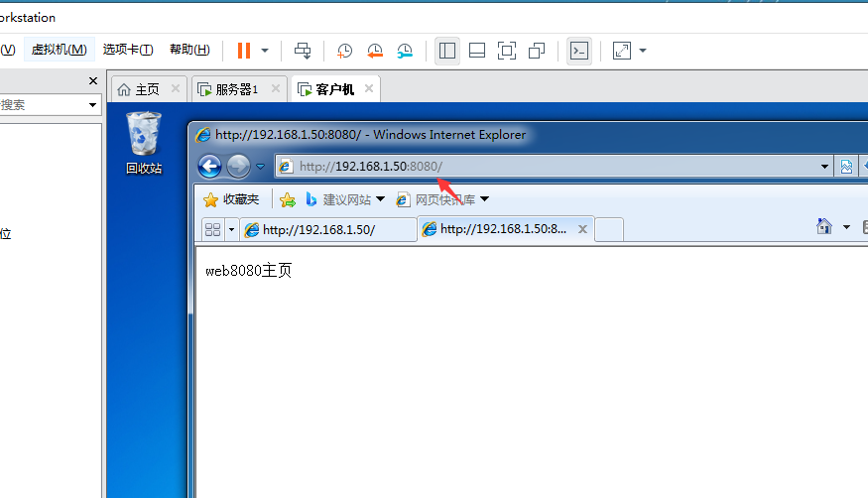
Task: Revert the virtual machine to its snapshot
Action: (375, 51)
